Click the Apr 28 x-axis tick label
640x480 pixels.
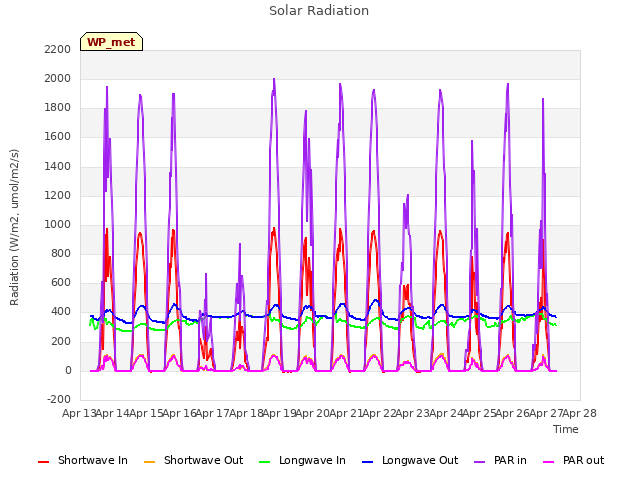(580, 413)
